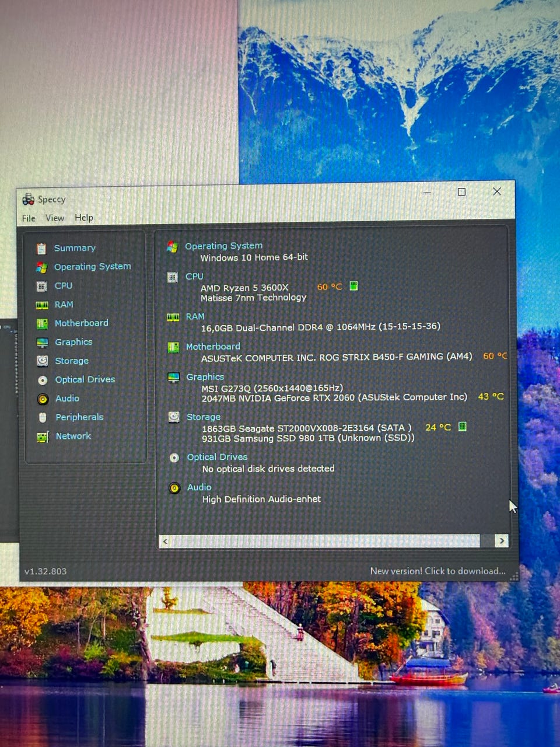Click the disc icon beside Optical Drives heading
Image resolution: width=560 pixels, height=747 pixels.
pyautogui.click(x=174, y=458)
